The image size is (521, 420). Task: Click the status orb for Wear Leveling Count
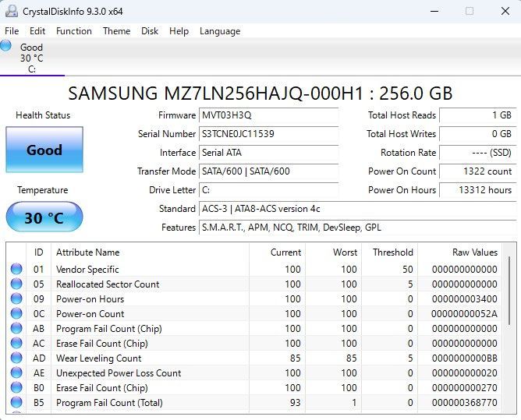pos(16,358)
